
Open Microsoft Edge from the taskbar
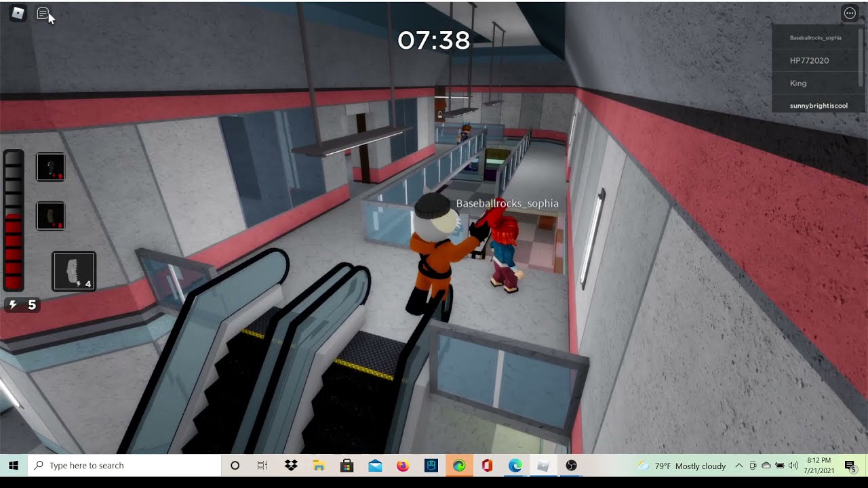click(x=515, y=466)
